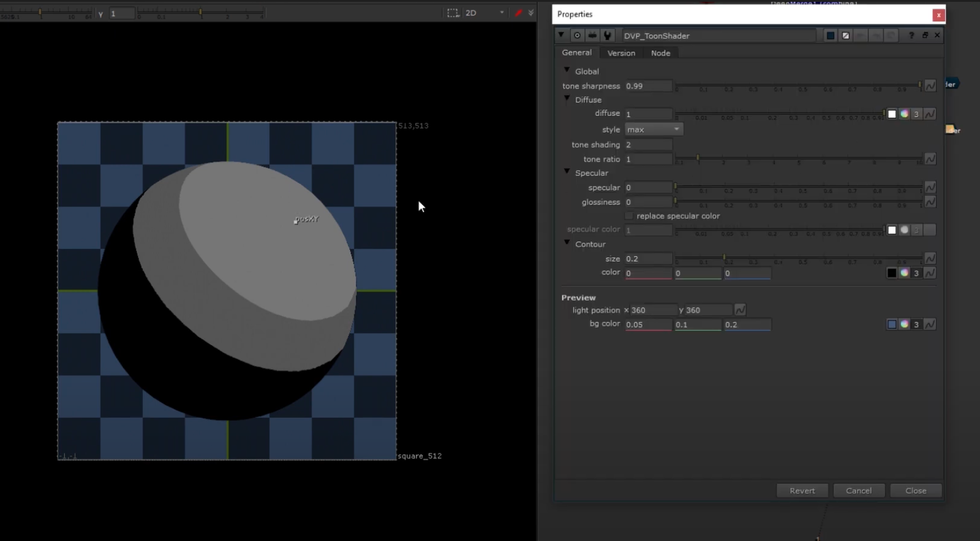
Task: Open animation menu for tone sharpness
Action: [x=930, y=86]
